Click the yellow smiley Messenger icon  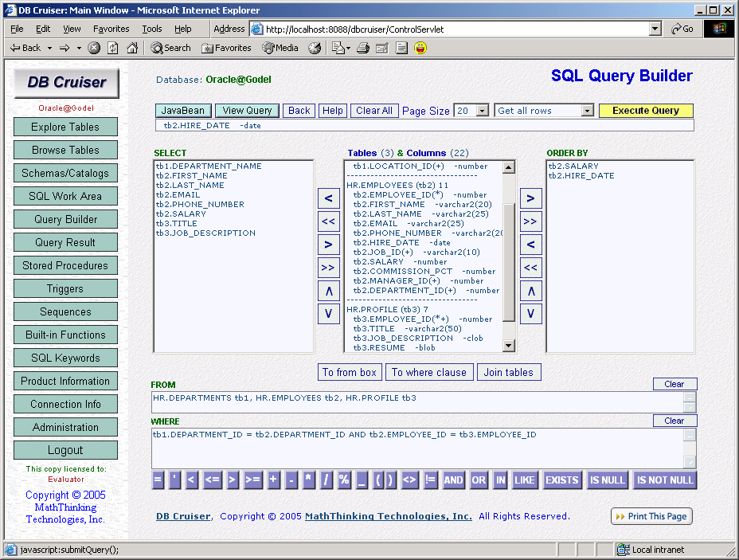click(420, 48)
